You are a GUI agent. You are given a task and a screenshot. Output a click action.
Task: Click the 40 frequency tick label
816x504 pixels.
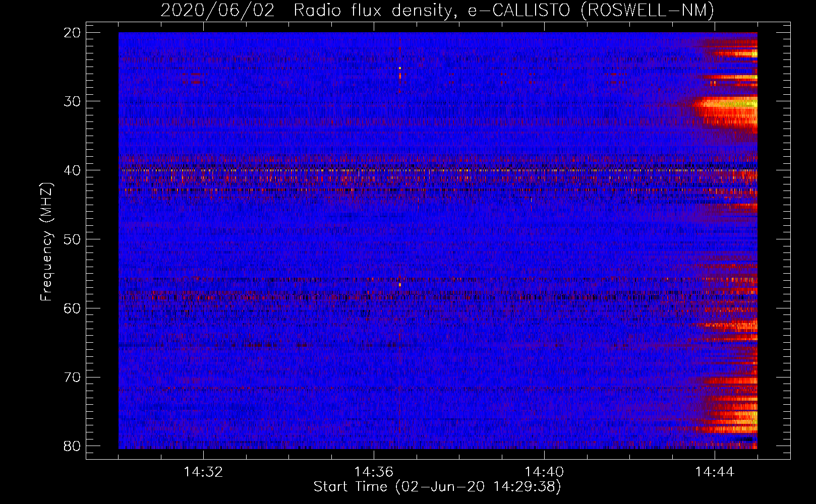tap(73, 170)
